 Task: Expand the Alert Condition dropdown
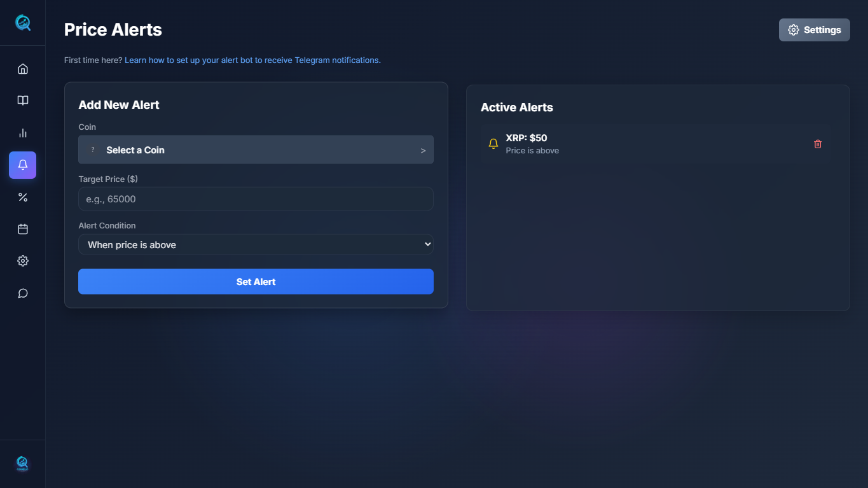pyautogui.click(x=256, y=245)
